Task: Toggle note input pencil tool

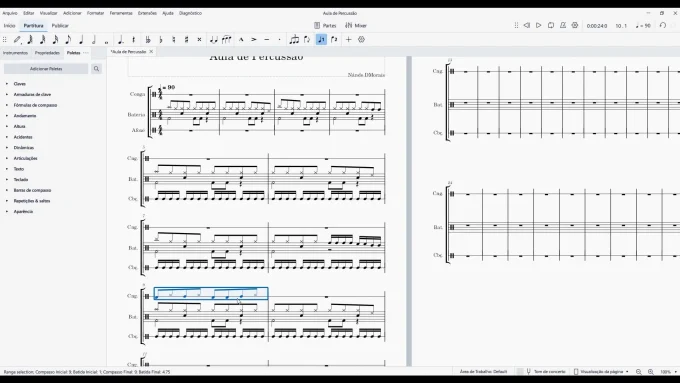Action: [x=17, y=39]
